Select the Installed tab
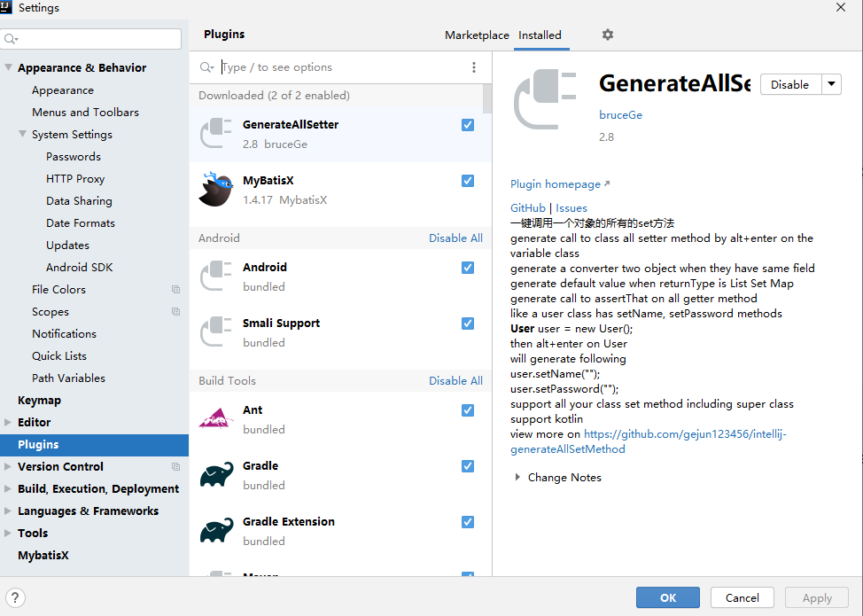Image resolution: width=863 pixels, height=616 pixels. (x=540, y=35)
